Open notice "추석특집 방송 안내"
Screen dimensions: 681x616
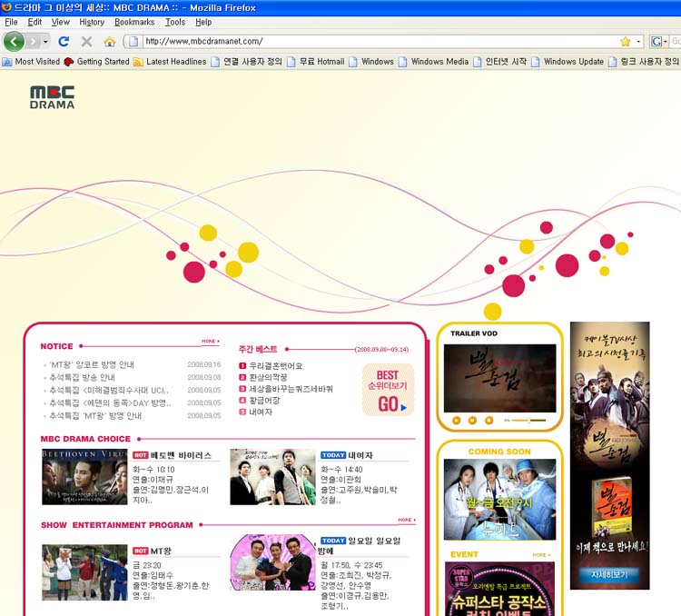(82, 377)
